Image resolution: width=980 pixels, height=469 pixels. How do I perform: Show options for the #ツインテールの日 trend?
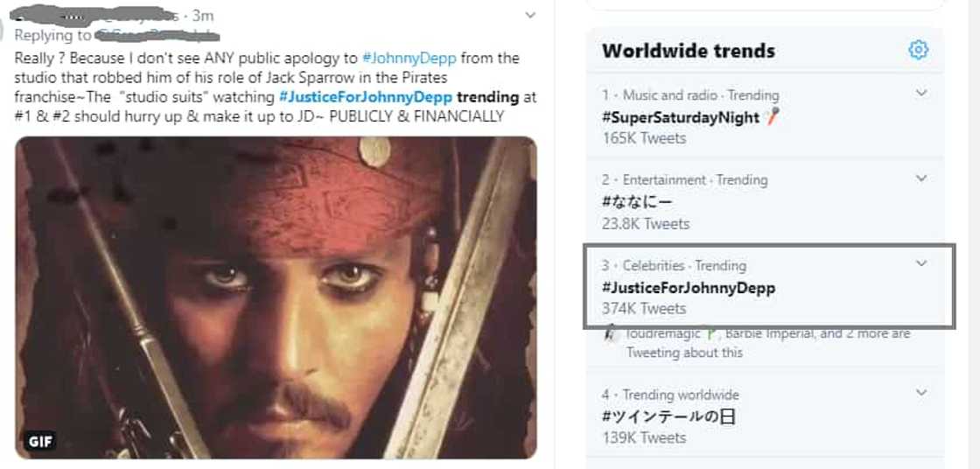(920, 393)
